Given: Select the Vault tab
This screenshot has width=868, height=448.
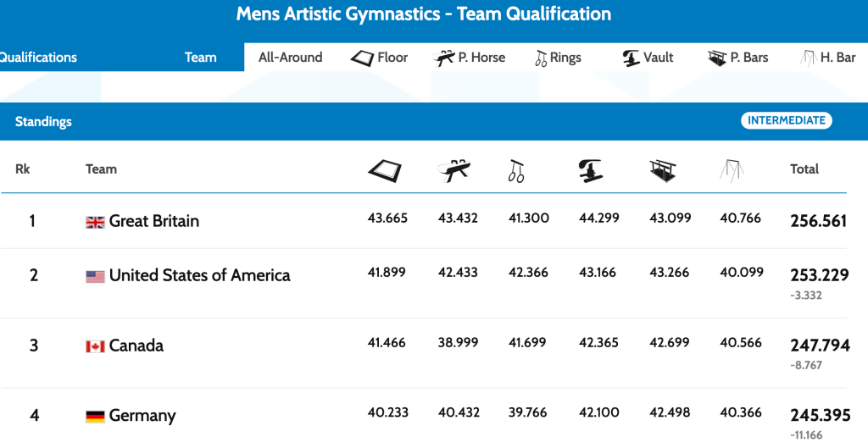Looking at the screenshot, I should coord(648,58).
